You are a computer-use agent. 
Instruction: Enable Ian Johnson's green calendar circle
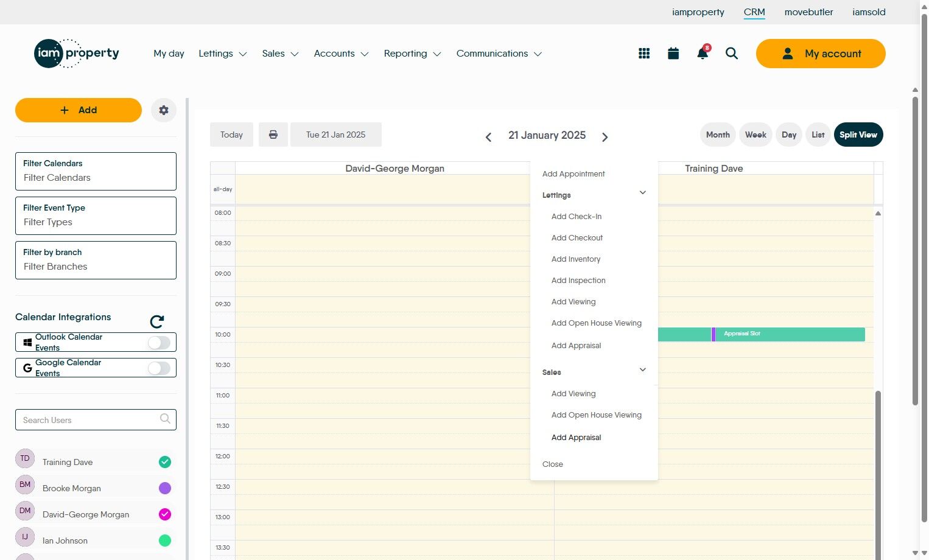point(165,541)
